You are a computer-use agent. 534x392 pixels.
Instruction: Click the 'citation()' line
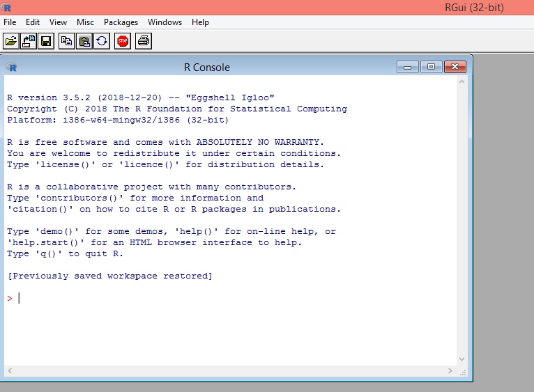174,210
